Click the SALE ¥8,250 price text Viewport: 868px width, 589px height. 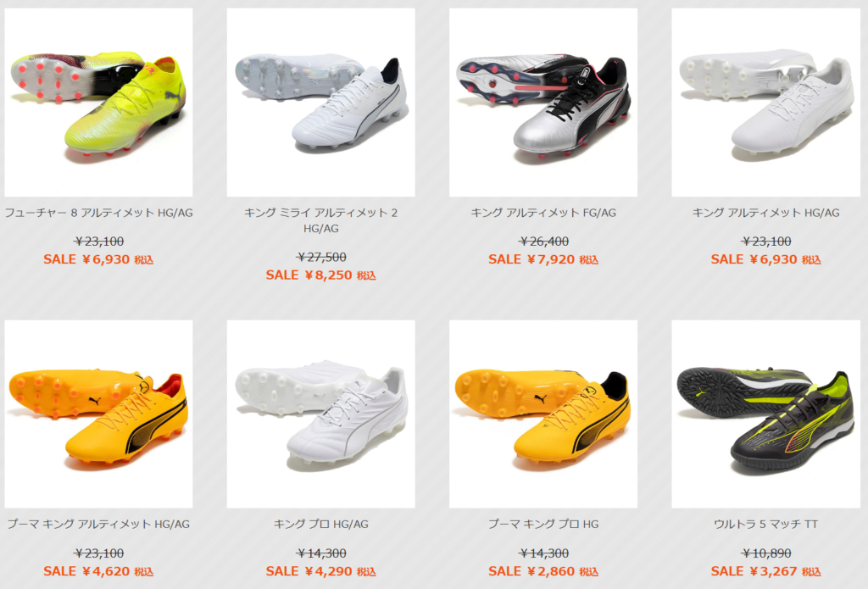321,275
